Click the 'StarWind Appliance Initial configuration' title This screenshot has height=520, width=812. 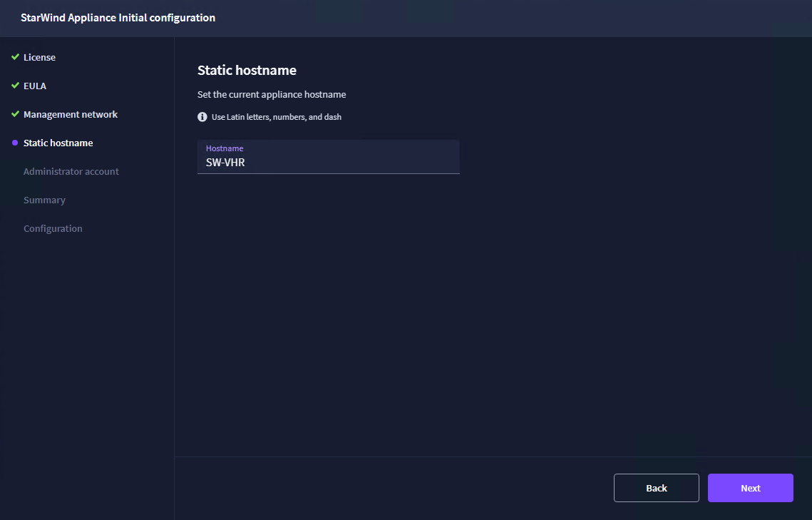click(x=118, y=18)
